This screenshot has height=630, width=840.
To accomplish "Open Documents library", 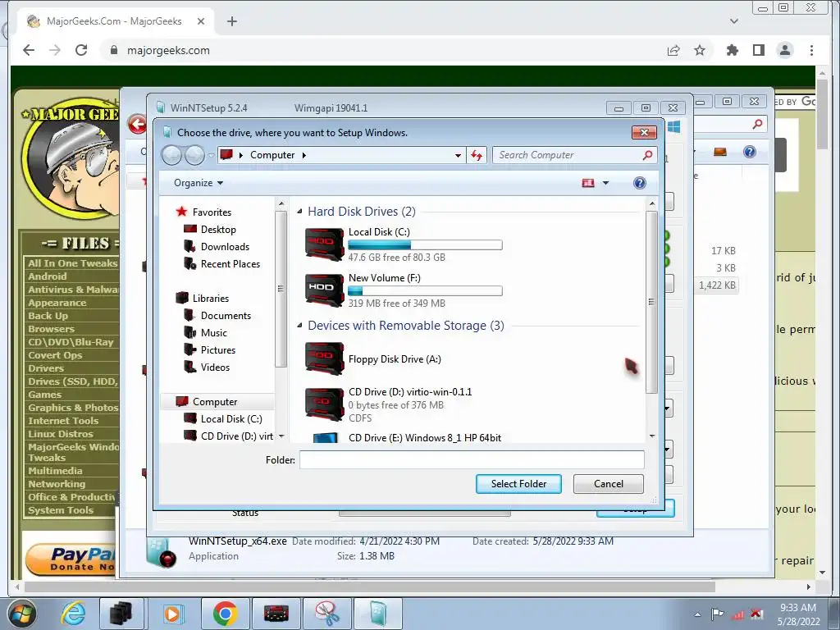I will [226, 316].
